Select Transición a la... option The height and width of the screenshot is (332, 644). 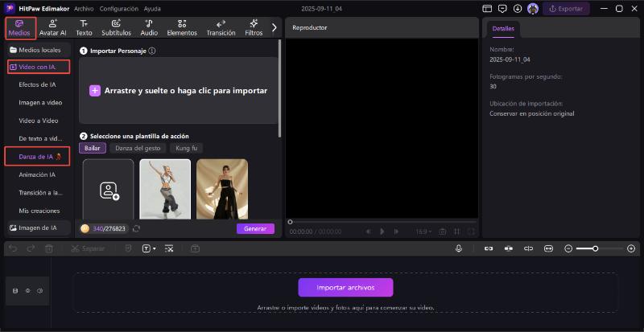click(40, 192)
